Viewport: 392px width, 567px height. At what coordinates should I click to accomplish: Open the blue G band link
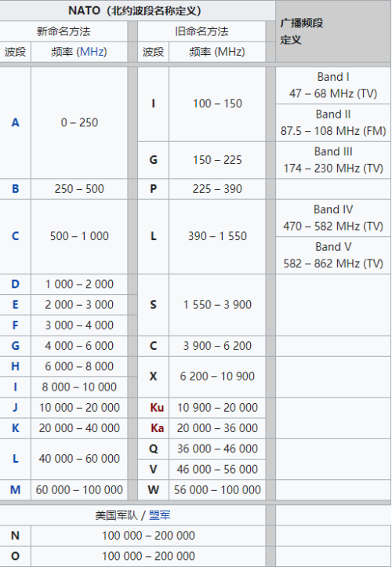coord(15,346)
